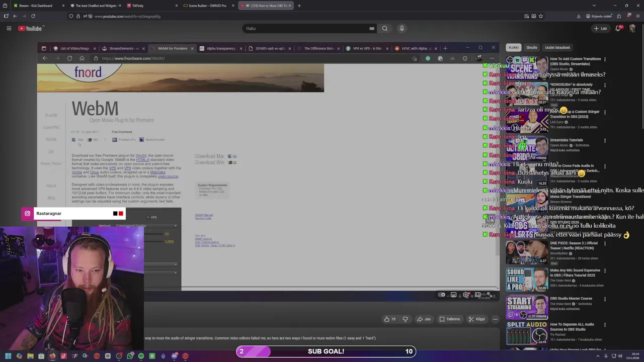644x362 pixels.
Task: Dislike the video with thumbs-down
Action: click(406, 319)
